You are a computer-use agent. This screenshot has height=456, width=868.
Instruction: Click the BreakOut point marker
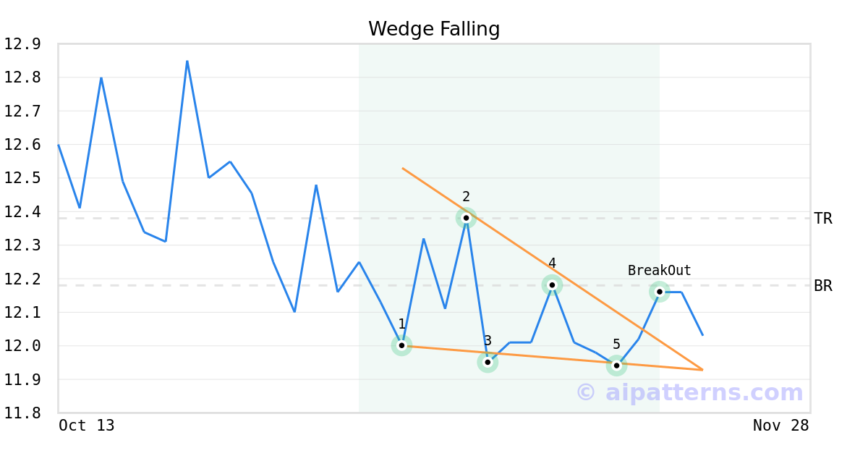[x=659, y=292]
